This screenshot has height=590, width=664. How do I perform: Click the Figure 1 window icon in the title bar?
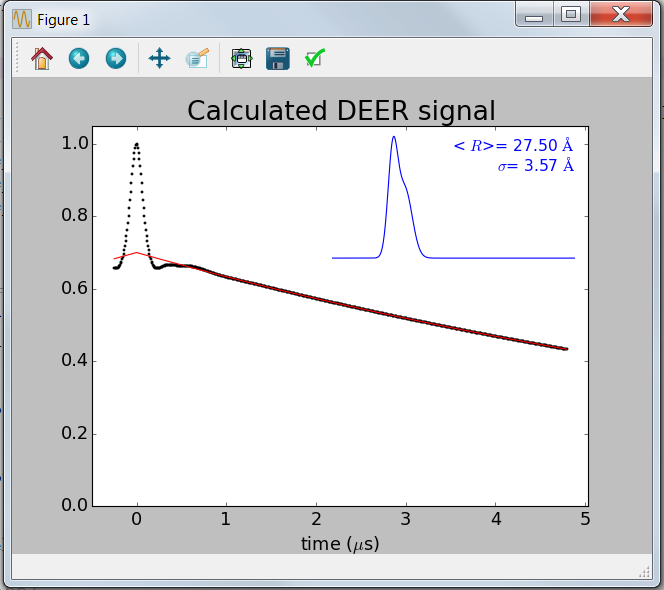tap(22, 19)
